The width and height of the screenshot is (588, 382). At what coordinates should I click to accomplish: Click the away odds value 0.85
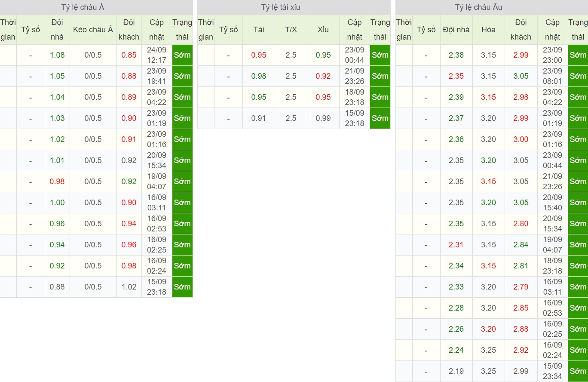(129, 55)
